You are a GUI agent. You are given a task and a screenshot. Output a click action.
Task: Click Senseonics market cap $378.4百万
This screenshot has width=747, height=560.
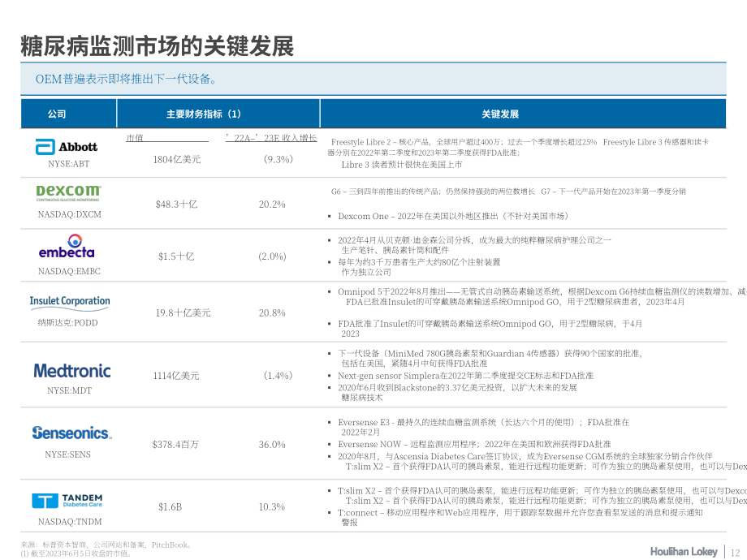[175, 444]
